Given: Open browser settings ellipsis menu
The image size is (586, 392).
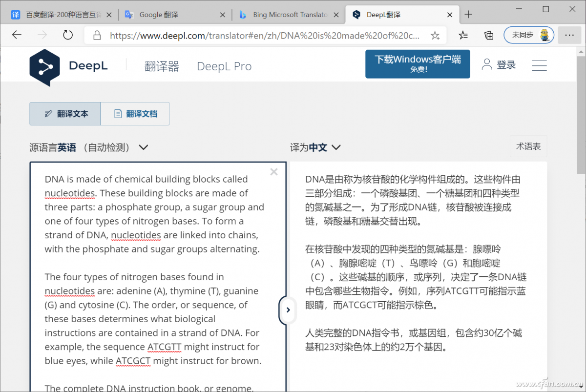Looking at the screenshot, I should (569, 35).
